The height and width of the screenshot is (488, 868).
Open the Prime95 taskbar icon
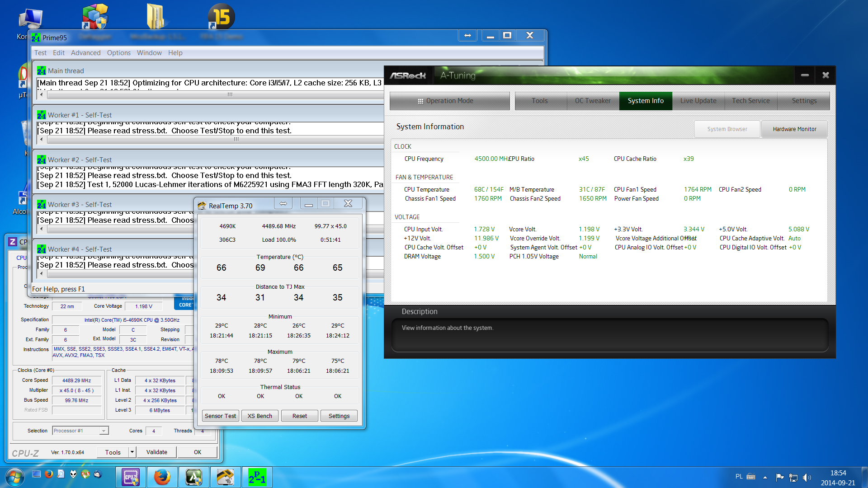[257, 477]
